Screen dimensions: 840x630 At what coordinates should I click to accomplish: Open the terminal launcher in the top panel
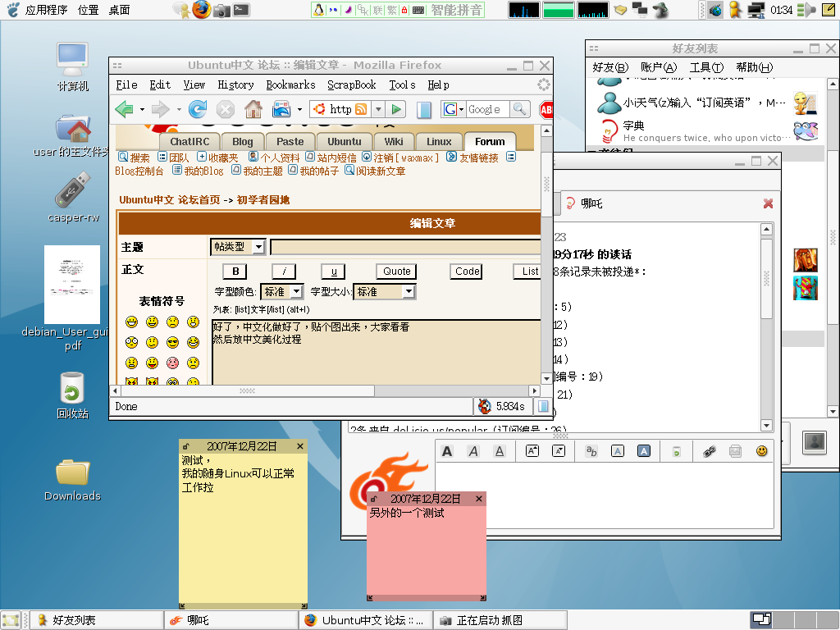[x=242, y=10]
